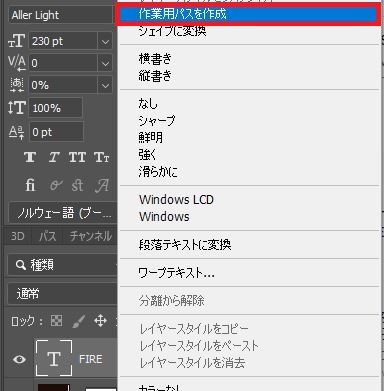This screenshot has width=384, height=391.
Task: Toggle Small Caps style
Action: 101,157
